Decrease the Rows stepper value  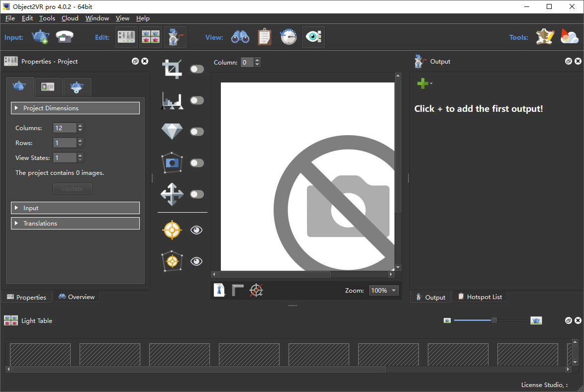point(80,145)
